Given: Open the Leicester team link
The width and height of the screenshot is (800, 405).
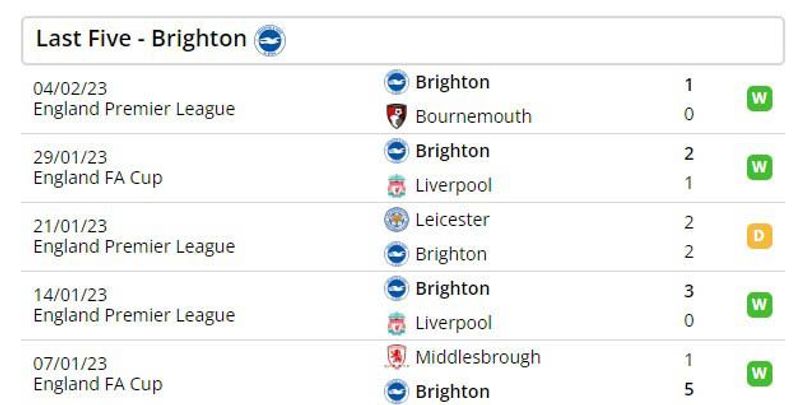Looking at the screenshot, I should click(x=452, y=220).
